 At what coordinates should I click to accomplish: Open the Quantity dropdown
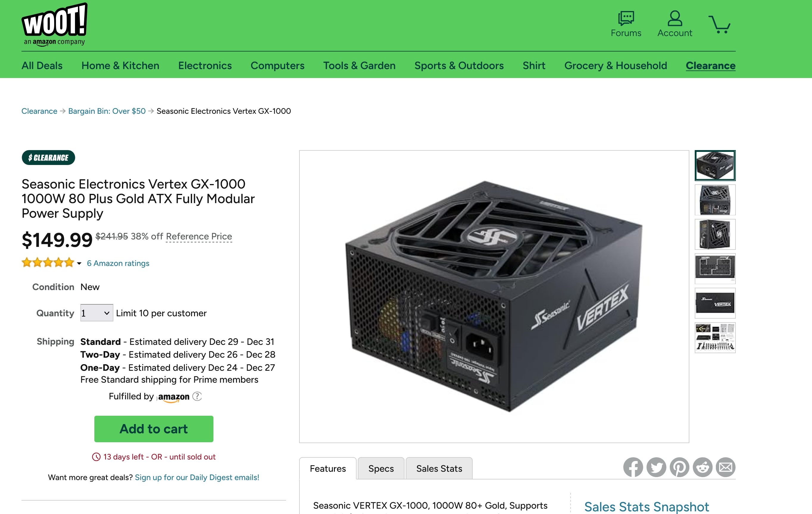click(x=96, y=313)
